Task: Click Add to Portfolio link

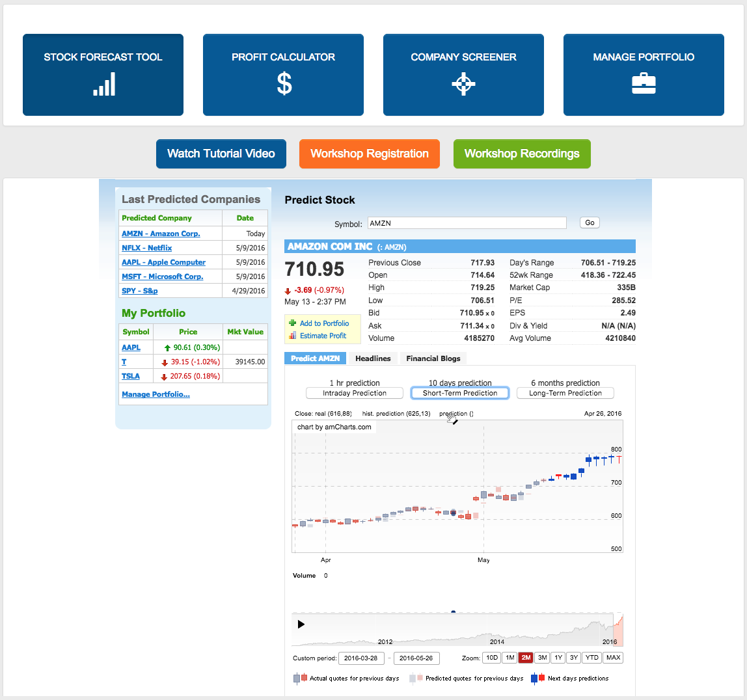Action: click(x=324, y=323)
